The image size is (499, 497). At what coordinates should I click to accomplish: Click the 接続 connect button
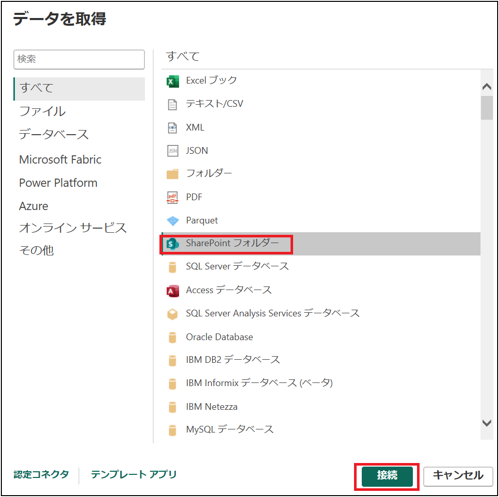coord(387,476)
